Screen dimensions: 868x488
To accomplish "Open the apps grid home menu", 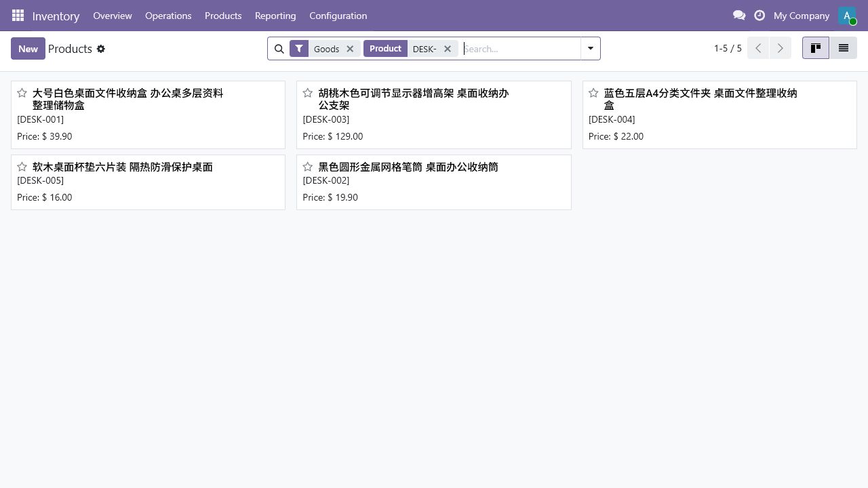I will click(x=18, y=15).
